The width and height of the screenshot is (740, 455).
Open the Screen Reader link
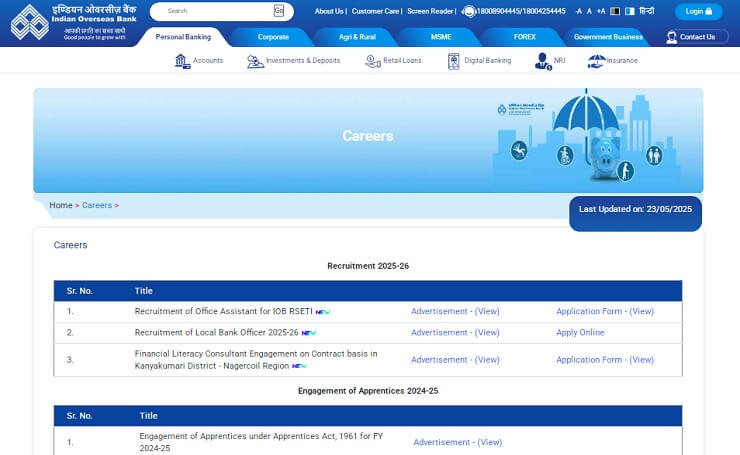[x=430, y=11]
